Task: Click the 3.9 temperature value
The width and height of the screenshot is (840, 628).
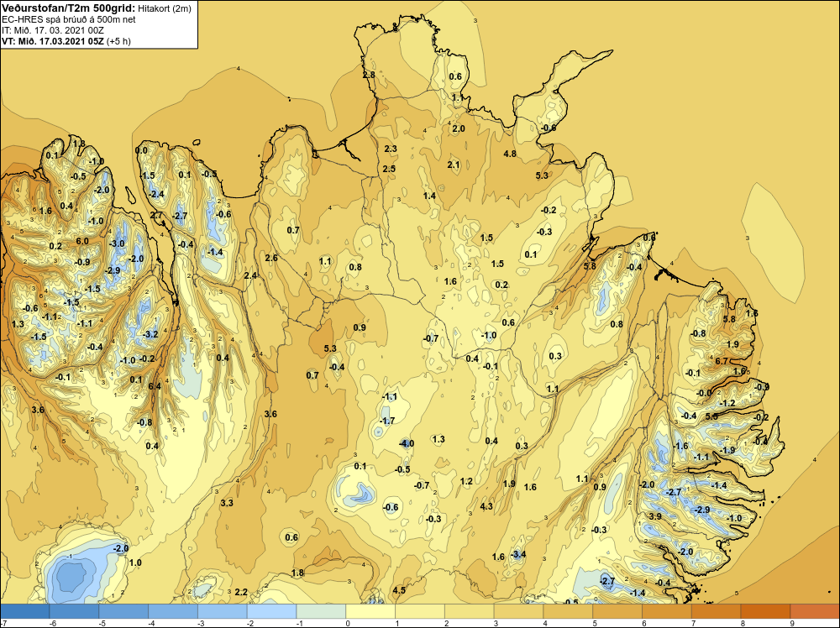Action: 655,516
